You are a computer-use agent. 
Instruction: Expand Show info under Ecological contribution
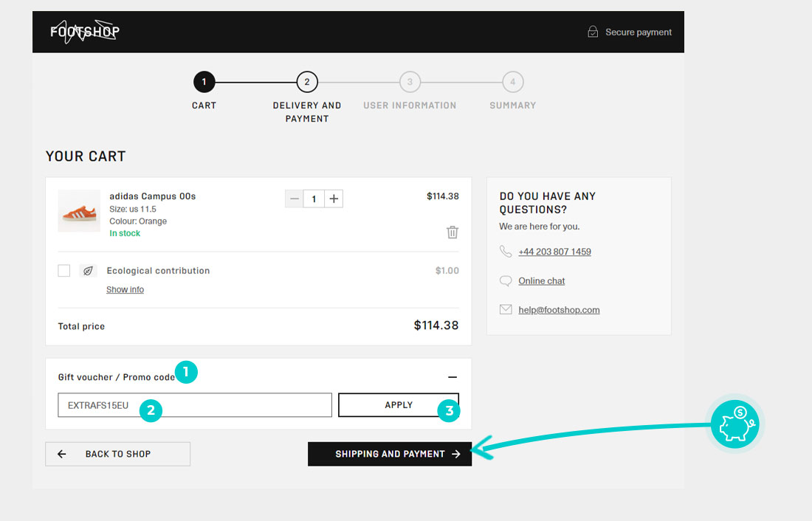click(x=125, y=290)
